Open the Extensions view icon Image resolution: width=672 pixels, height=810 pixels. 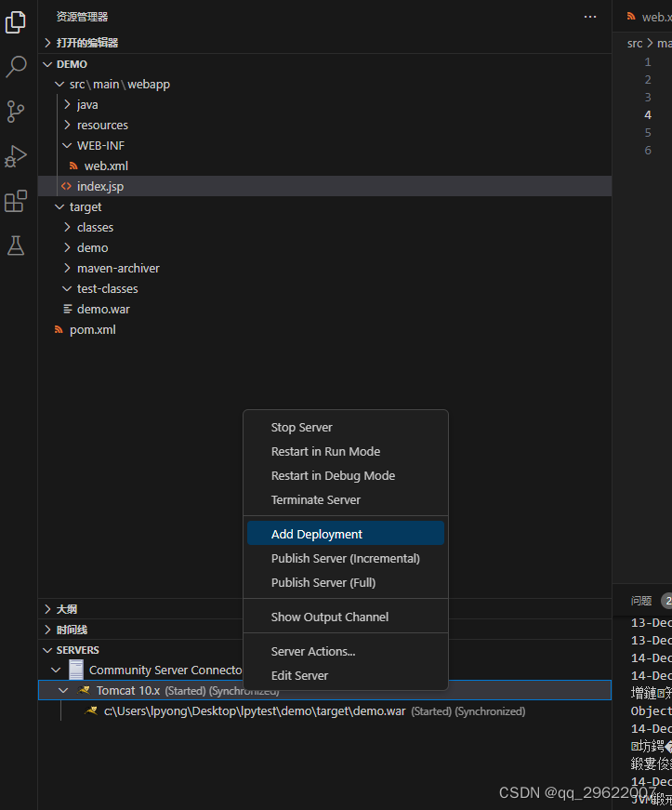point(16,201)
